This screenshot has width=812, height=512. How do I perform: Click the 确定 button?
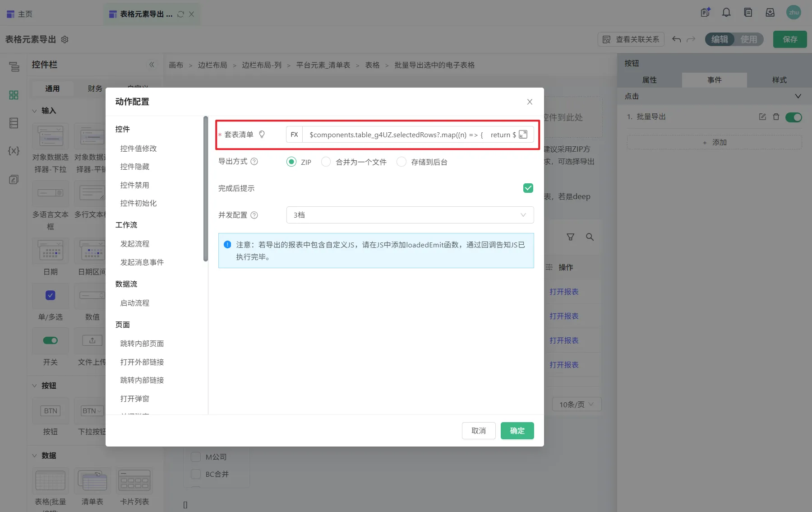click(x=517, y=431)
